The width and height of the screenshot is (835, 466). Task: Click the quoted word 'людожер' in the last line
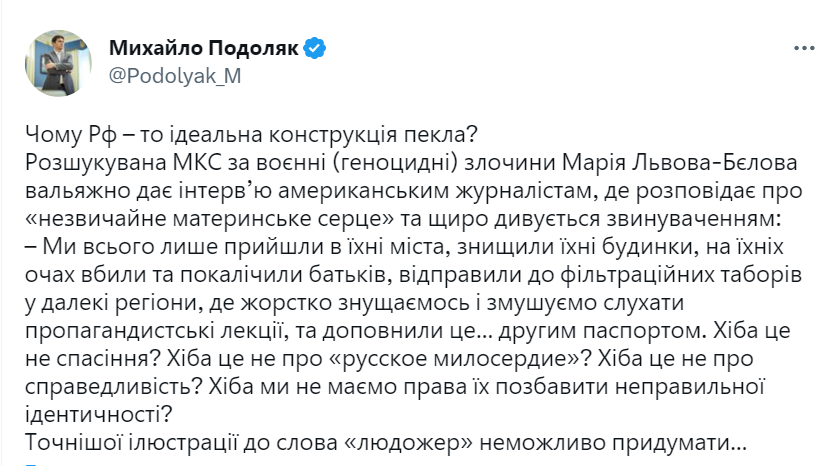pyautogui.click(x=412, y=443)
